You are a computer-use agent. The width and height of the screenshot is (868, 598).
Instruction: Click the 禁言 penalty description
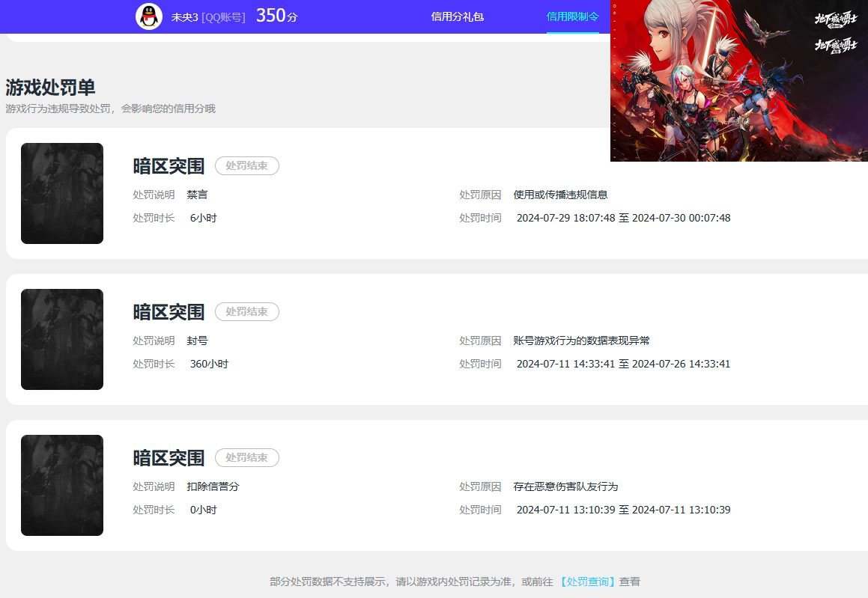pyautogui.click(x=197, y=195)
